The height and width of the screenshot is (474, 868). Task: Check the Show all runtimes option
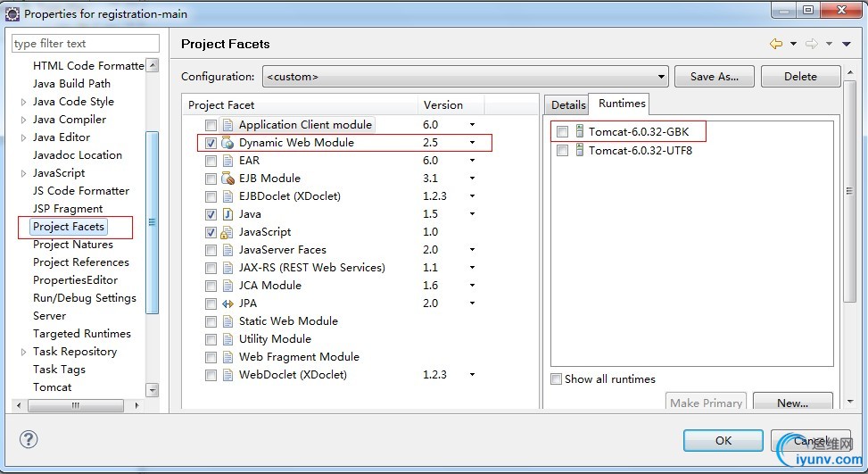click(557, 379)
